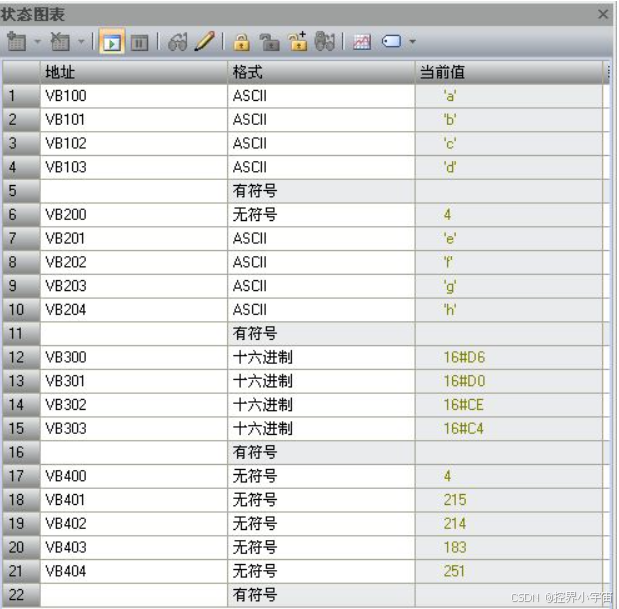Click the format cell in row 22

coord(321,595)
